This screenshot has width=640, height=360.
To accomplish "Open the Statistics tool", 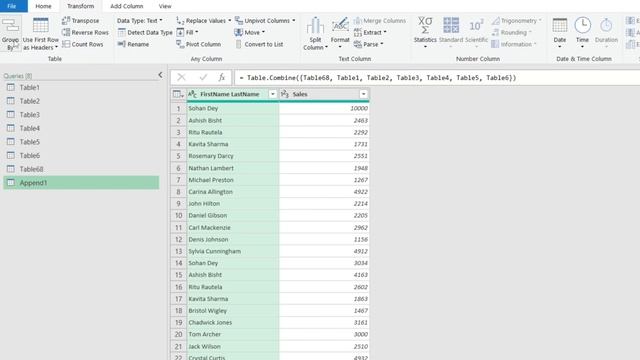I will coord(425,32).
